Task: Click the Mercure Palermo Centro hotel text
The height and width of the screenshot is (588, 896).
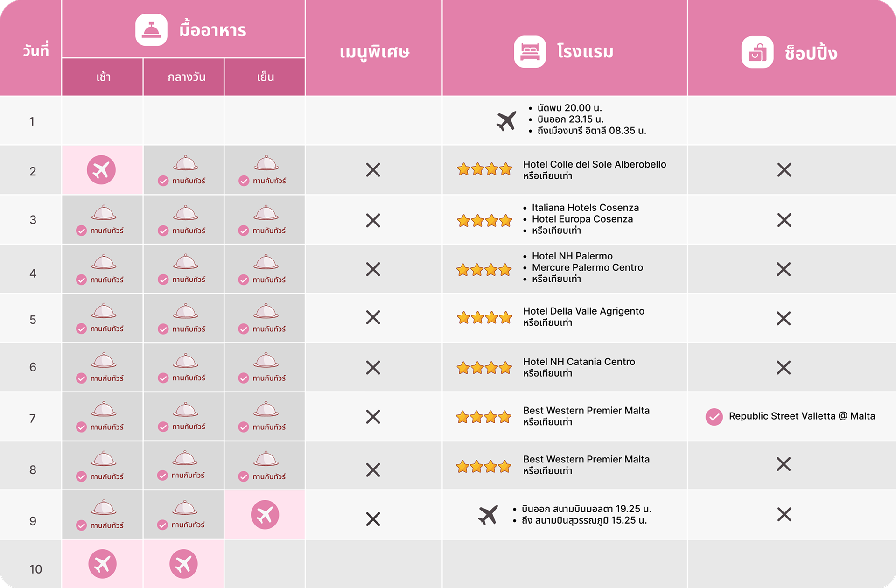Action: [587, 267]
